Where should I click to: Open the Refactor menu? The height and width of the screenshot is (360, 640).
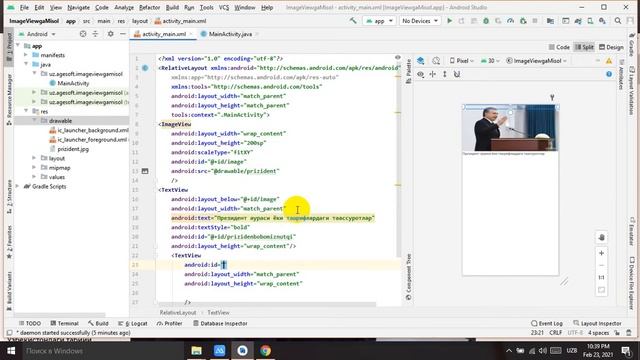click(x=149, y=7)
